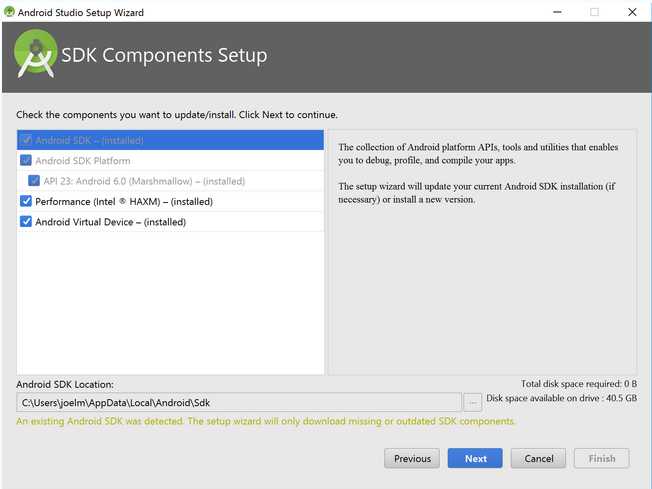
Task: Click the Android Studio logo in header
Action: (36, 54)
